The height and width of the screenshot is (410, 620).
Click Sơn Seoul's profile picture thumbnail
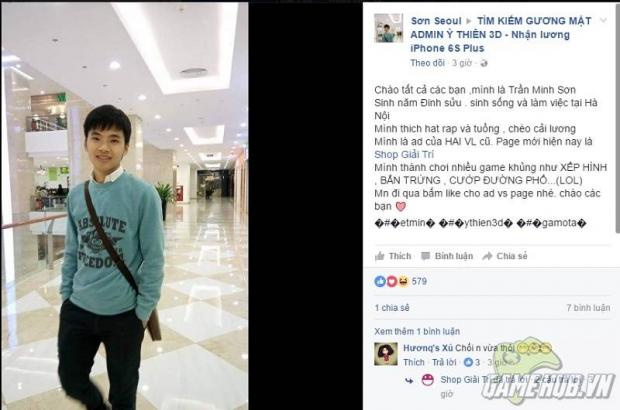(388, 28)
